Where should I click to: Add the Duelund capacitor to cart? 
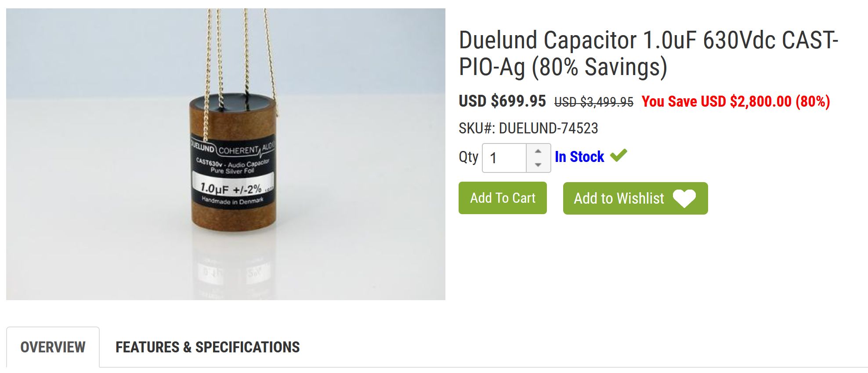point(503,198)
